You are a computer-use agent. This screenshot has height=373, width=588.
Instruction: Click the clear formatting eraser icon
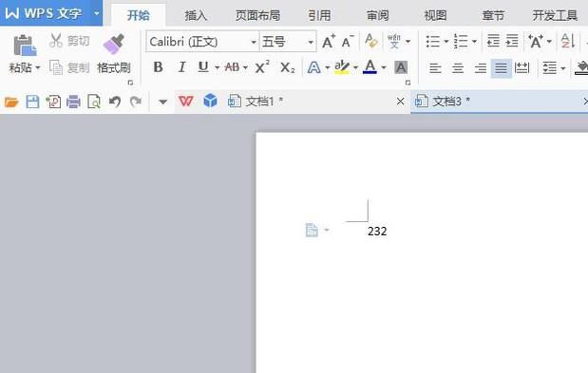[x=370, y=41]
